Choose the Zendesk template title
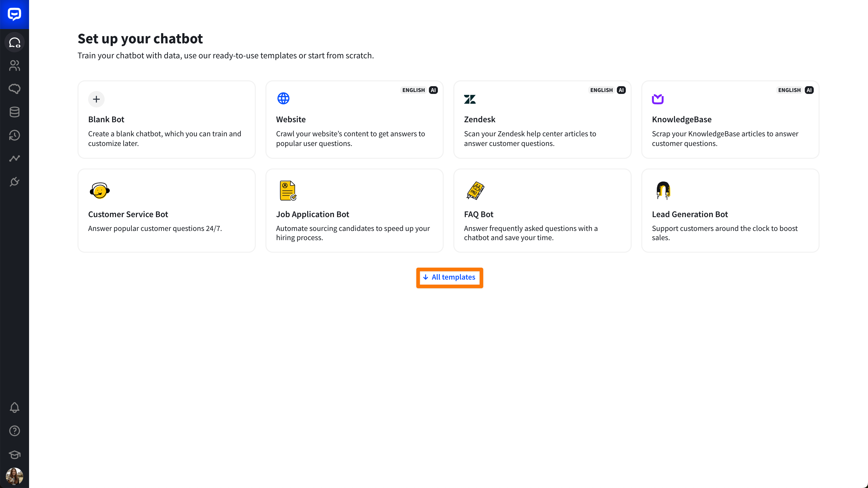 [480, 119]
